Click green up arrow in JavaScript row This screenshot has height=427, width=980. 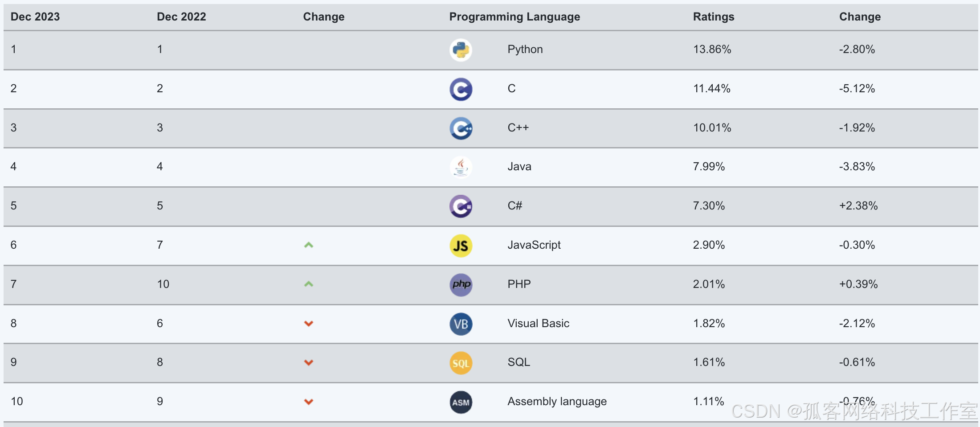tap(309, 245)
